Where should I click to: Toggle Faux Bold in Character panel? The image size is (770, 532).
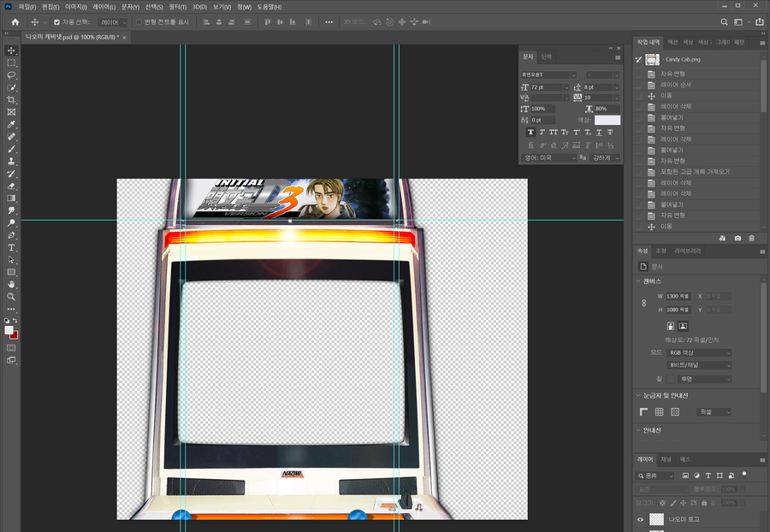530,132
